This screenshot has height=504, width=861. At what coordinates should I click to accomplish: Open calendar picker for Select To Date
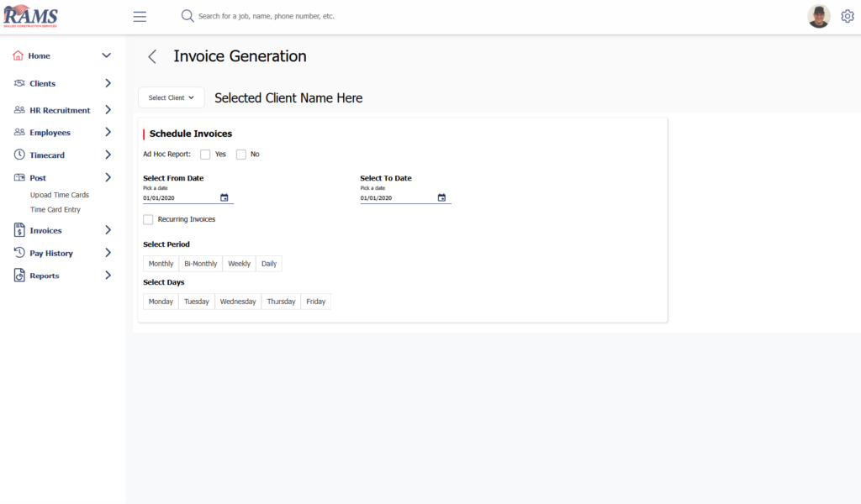(x=441, y=197)
